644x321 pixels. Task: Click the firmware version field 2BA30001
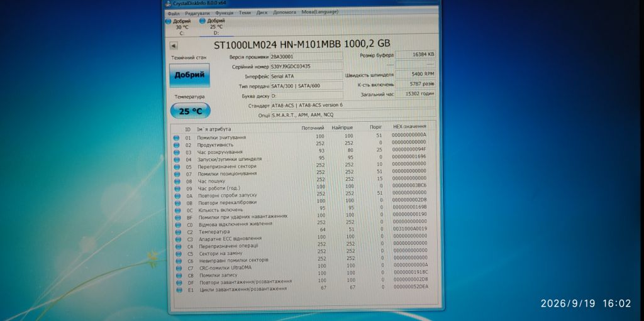[306, 57]
